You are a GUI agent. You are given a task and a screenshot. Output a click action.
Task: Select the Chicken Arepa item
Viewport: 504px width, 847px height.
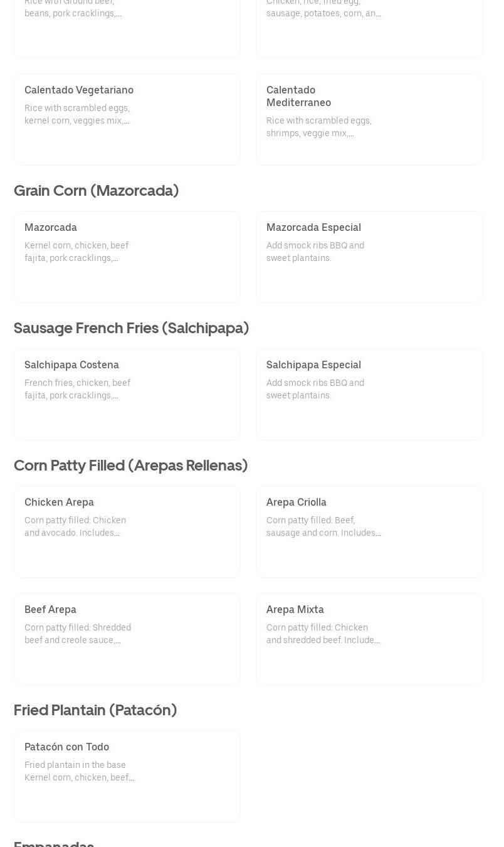click(127, 531)
